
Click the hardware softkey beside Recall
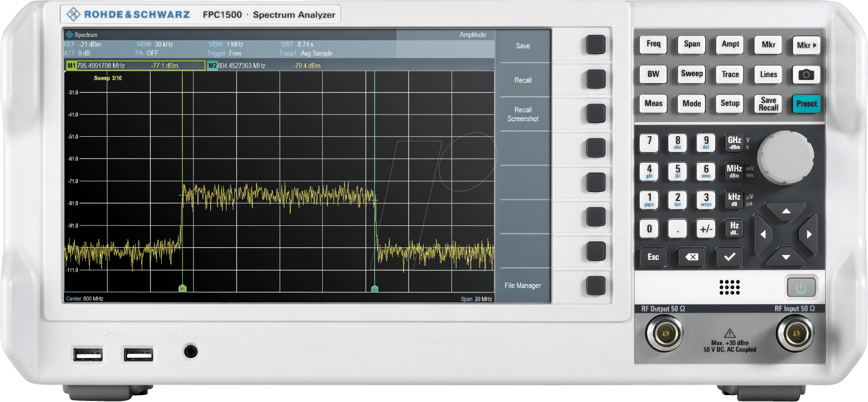[595, 79]
